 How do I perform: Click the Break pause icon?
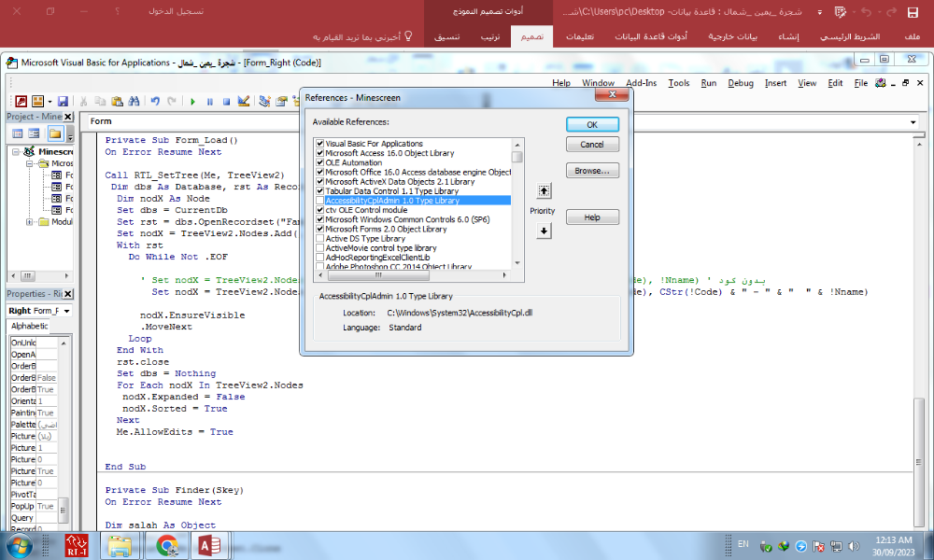209,102
